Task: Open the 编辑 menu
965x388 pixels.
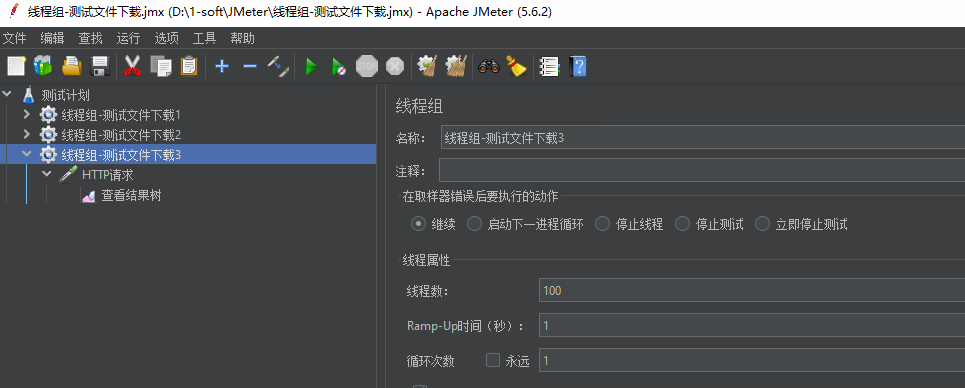Action: coord(52,38)
